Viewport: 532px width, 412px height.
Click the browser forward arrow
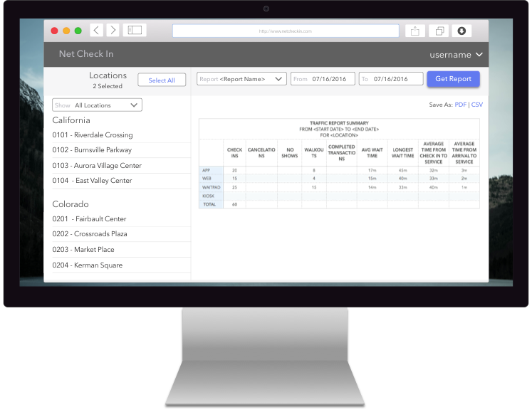coord(113,31)
